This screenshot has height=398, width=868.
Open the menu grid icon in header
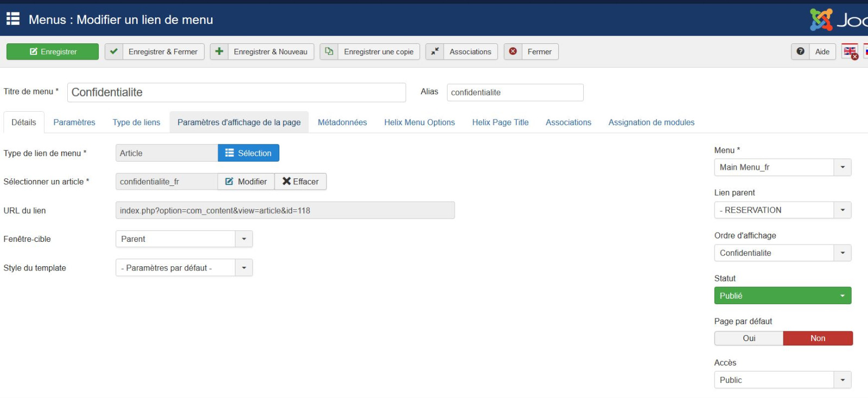click(13, 19)
